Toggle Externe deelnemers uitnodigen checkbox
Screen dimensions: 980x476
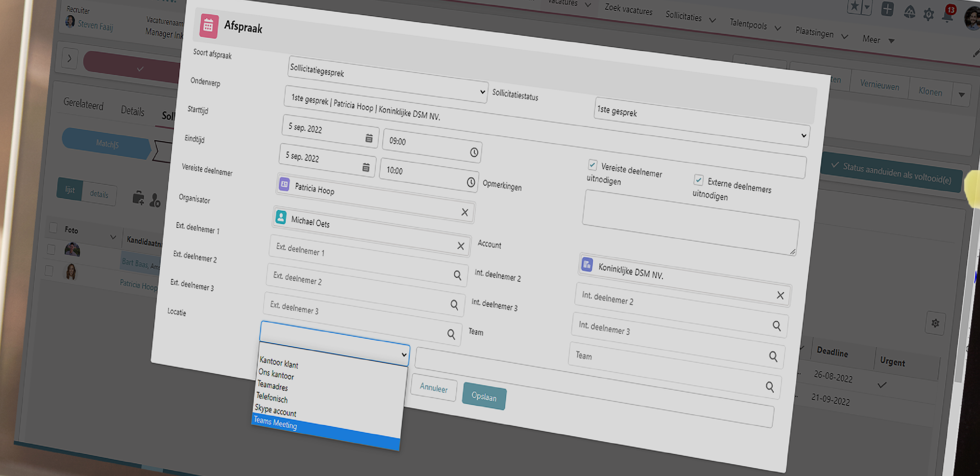tap(699, 180)
